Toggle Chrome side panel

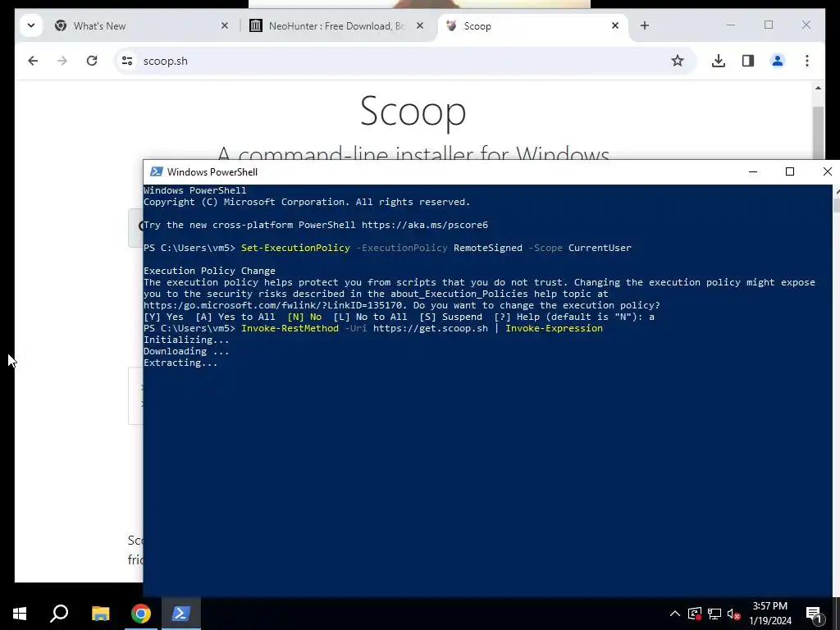click(x=748, y=61)
